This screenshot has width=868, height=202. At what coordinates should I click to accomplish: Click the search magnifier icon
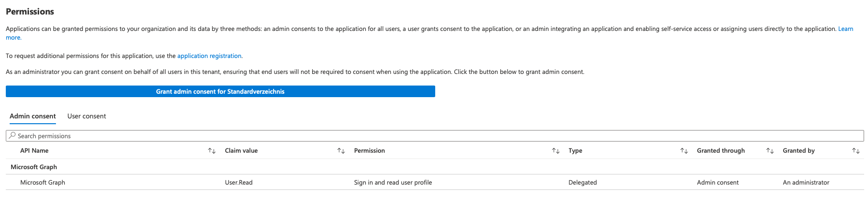(x=13, y=136)
